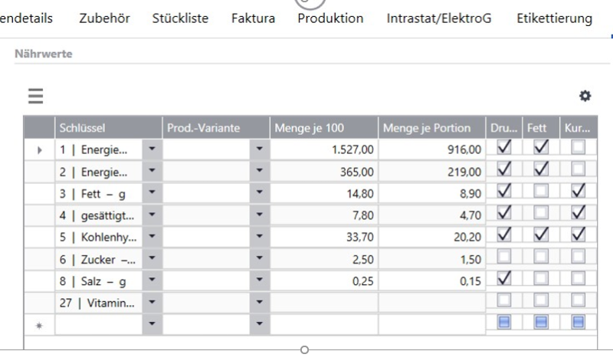Open the hamburger menu above the table
The width and height of the screenshot is (613, 364).
(x=35, y=97)
